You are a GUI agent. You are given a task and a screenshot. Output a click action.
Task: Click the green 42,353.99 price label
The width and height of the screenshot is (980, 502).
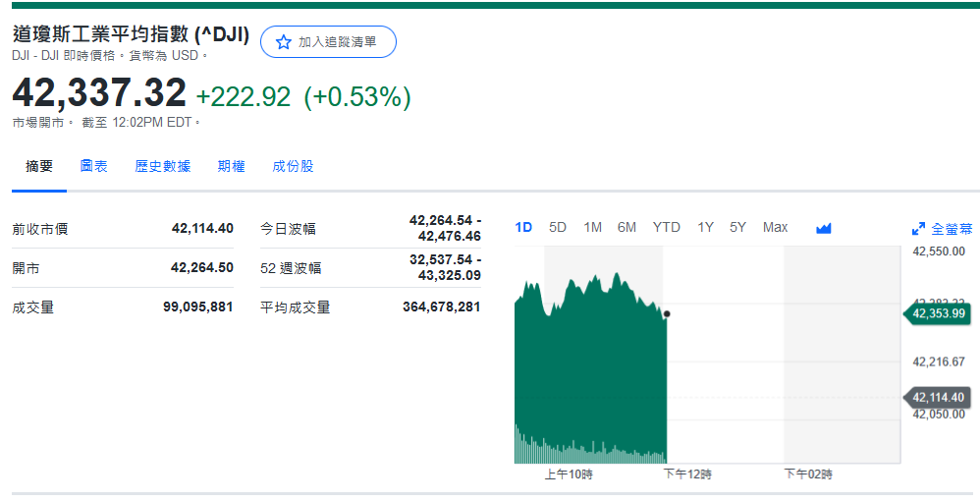coord(939,314)
